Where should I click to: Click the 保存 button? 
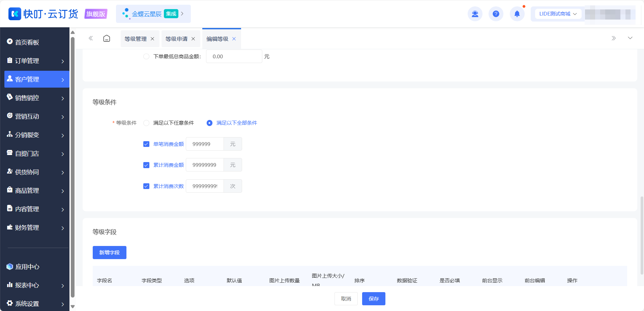374,299
